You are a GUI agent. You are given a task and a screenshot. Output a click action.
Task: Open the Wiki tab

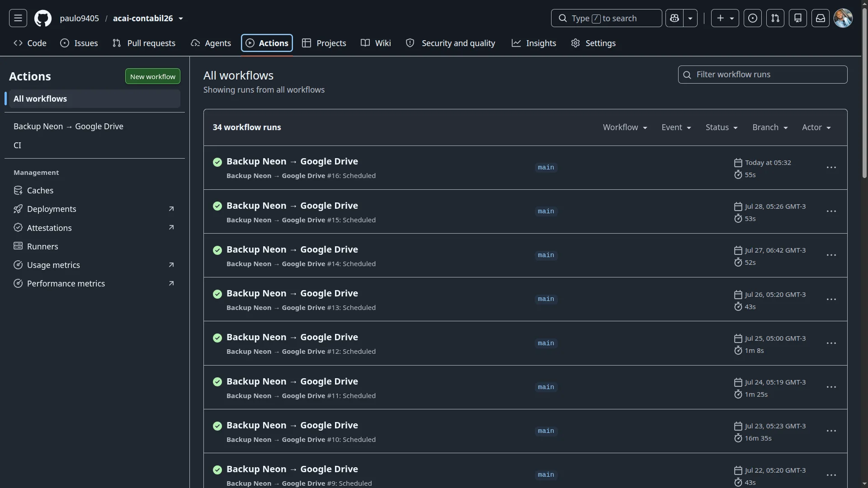376,43
